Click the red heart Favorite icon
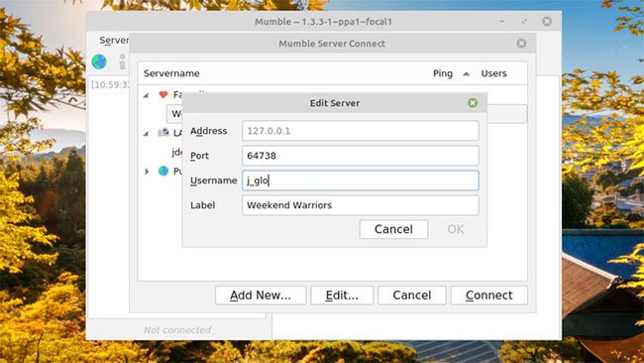The height and width of the screenshot is (363, 644). coord(163,94)
